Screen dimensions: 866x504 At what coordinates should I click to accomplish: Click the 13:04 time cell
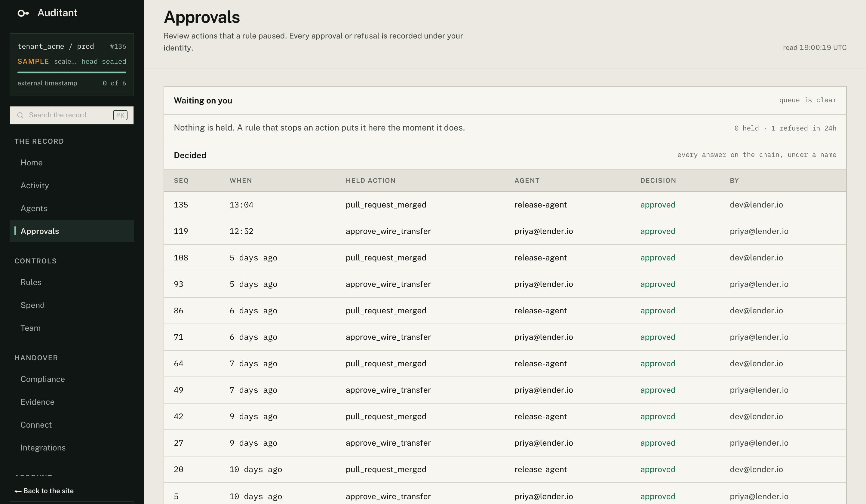[x=241, y=205]
